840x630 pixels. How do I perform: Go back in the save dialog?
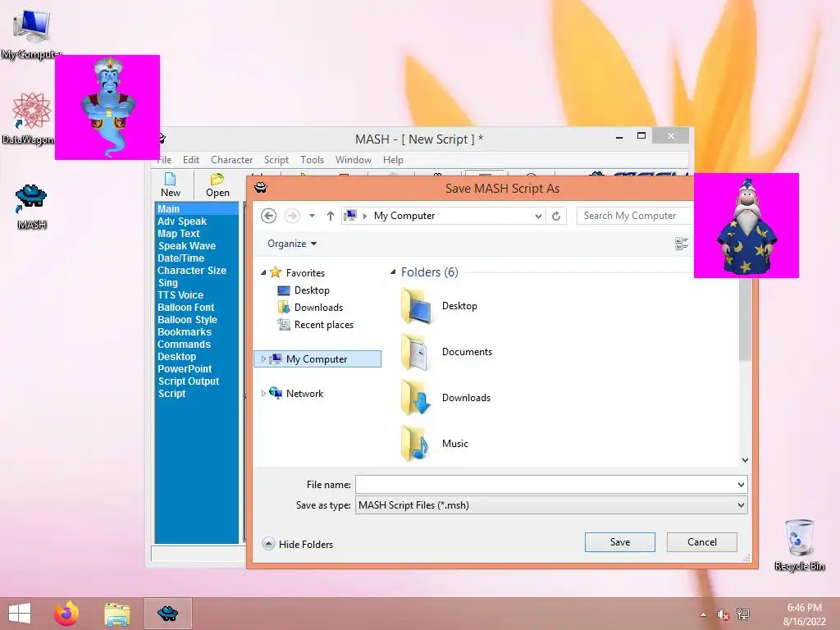click(268, 216)
